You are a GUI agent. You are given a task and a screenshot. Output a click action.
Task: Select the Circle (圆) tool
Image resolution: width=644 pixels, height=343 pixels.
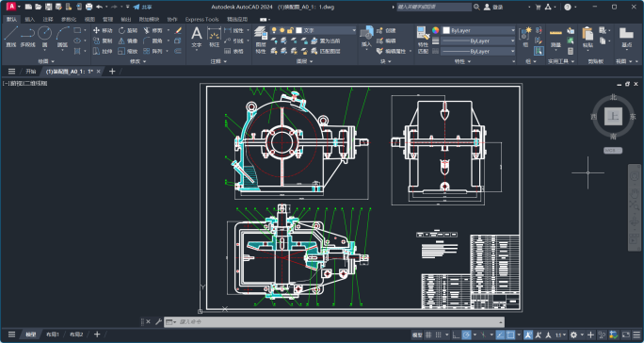(44, 37)
